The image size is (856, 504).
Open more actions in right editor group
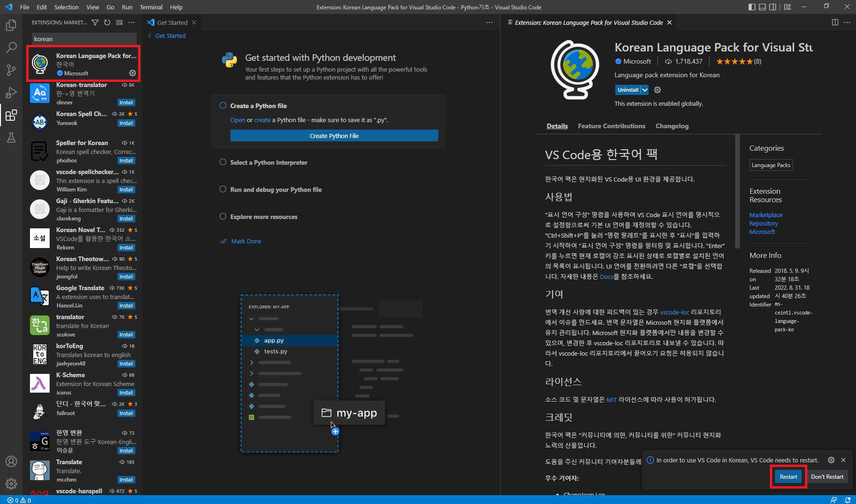point(847,22)
